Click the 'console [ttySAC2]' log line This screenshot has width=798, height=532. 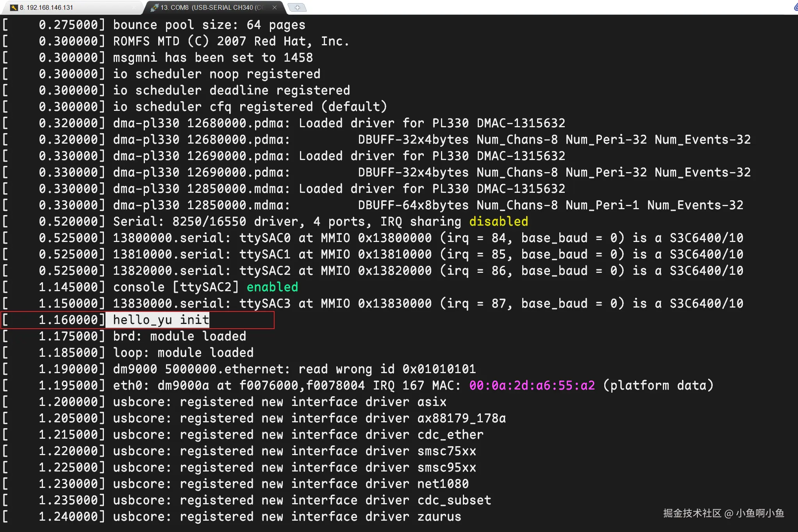click(176, 287)
